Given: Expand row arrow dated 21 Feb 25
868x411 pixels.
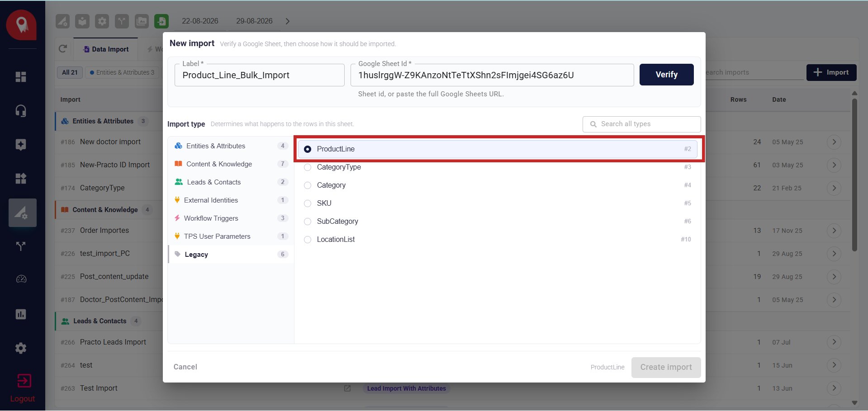Looking at the screenshot, I should point(834,188).
